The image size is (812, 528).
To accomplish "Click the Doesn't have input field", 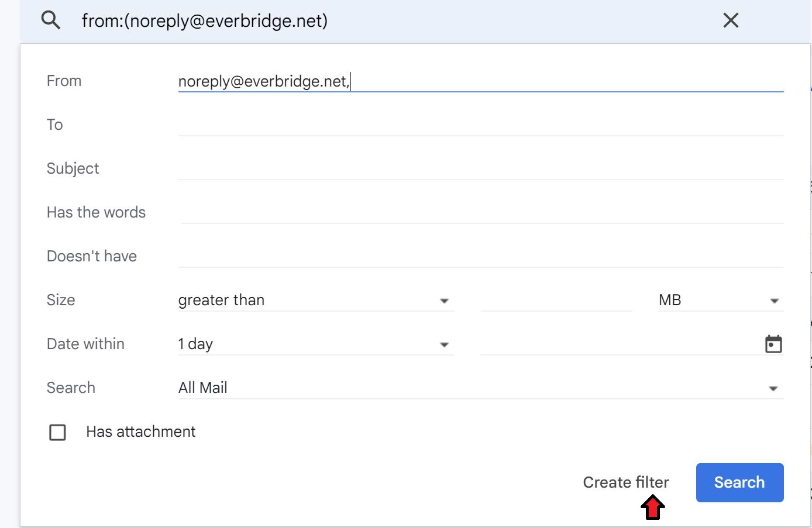I will click(481, 256).
